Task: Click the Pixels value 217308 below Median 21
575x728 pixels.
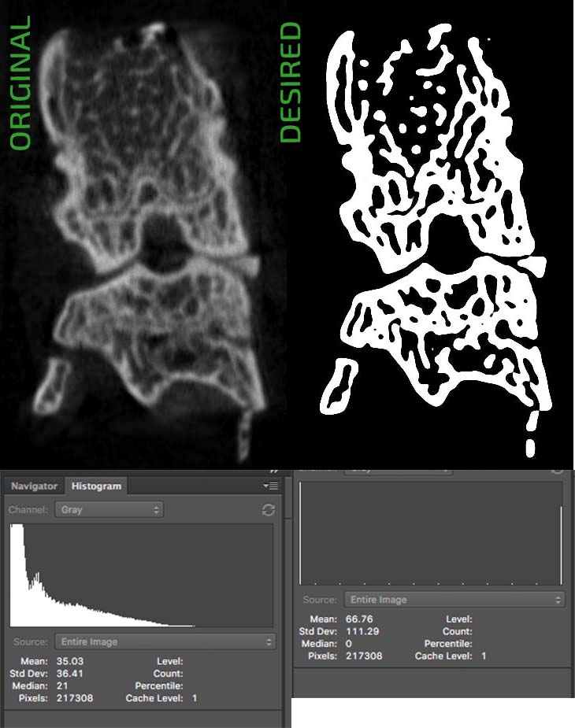Action: 74,698
